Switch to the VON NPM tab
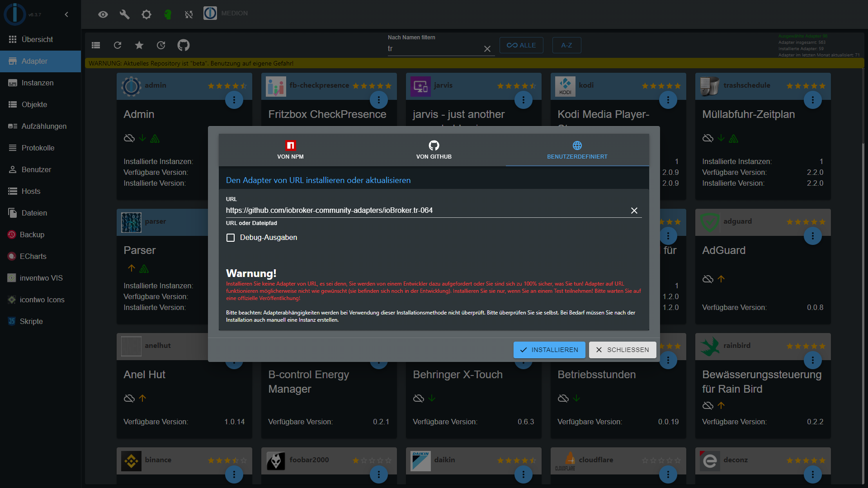 tap(290, 150)
